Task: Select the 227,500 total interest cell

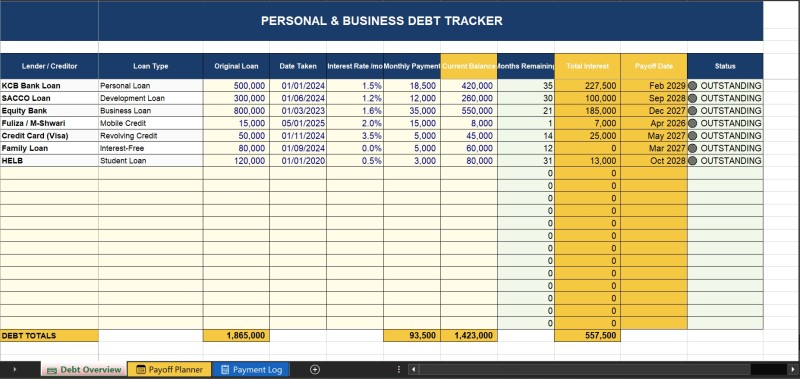Action: (x=587, y=86)
